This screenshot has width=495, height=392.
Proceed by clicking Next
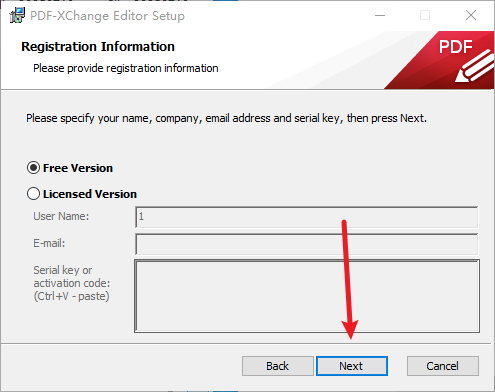pyautogui.click(x=352, y=366)
